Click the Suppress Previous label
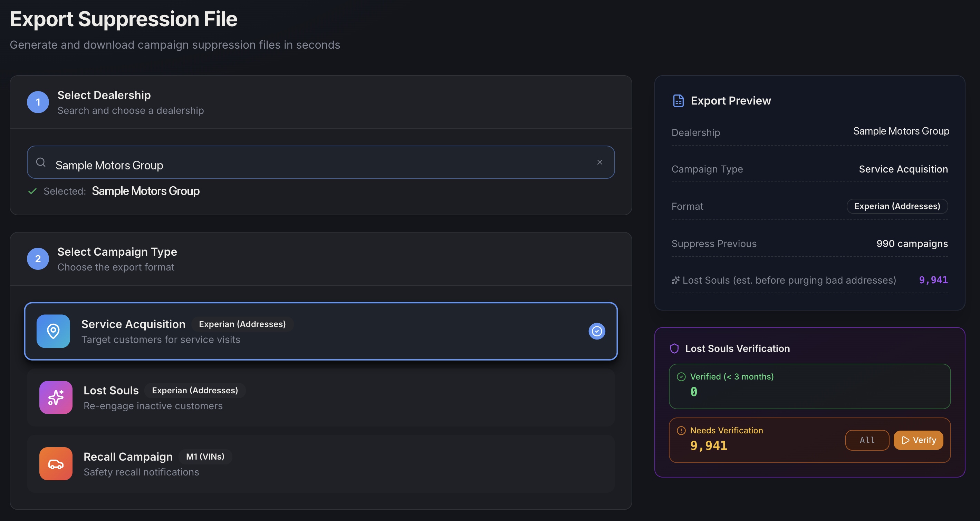Image resolution: width=980 pixels, height=521 pixels. [714, 244]
